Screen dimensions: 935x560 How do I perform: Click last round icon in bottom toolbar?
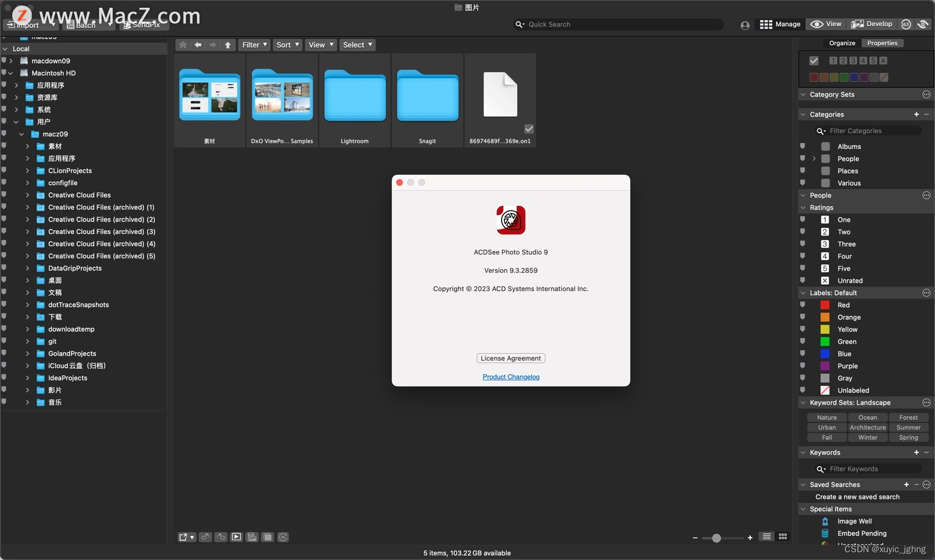tap(283, 537)
